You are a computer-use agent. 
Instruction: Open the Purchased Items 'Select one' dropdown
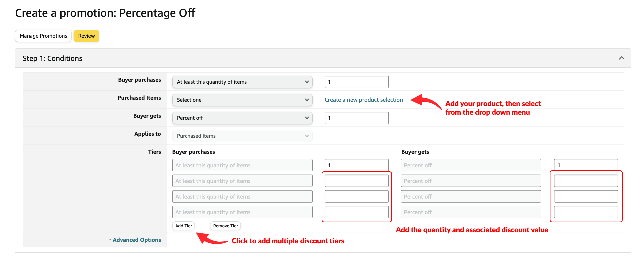click(x=242, y=100)
